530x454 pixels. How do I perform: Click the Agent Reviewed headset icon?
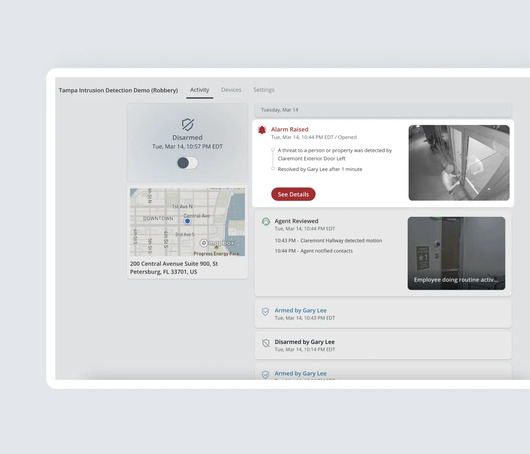[x=266, y=221]
